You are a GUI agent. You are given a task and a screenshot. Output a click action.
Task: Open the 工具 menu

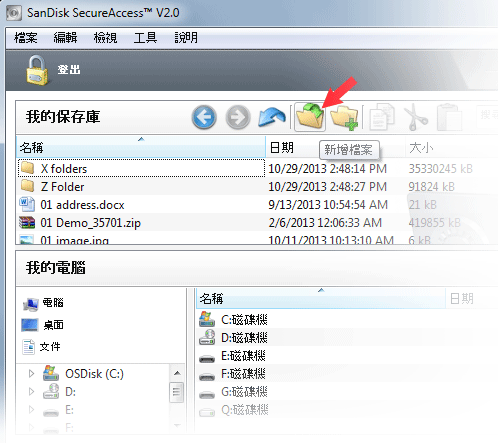pos(145,37)
